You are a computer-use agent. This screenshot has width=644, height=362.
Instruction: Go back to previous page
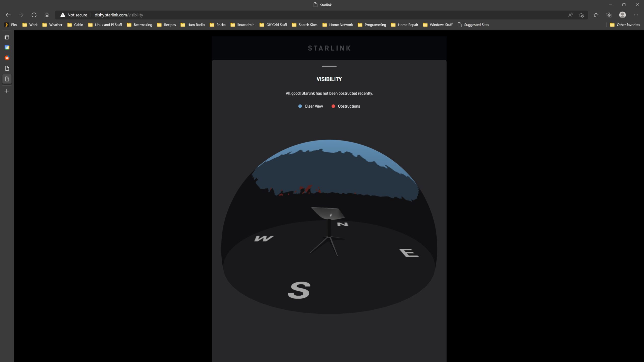click(x=8, y=15)
